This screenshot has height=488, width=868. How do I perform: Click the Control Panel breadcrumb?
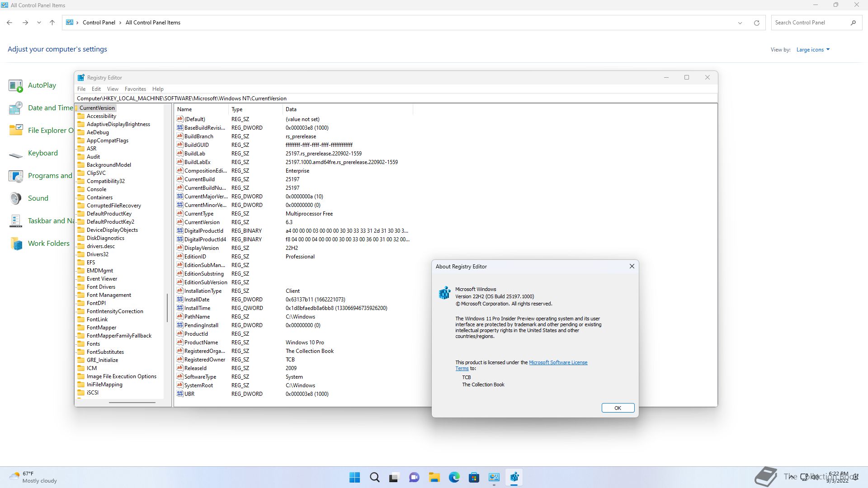[99, 23]
